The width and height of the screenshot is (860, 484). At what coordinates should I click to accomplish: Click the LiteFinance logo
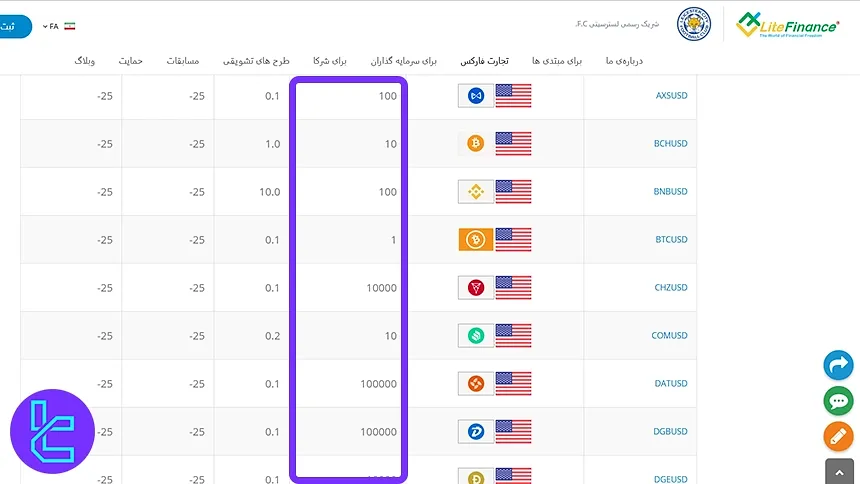787,24
